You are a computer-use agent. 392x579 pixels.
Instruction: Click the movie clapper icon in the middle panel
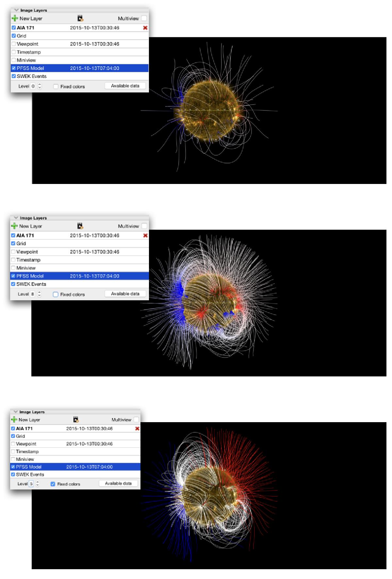tap(80, 226)
